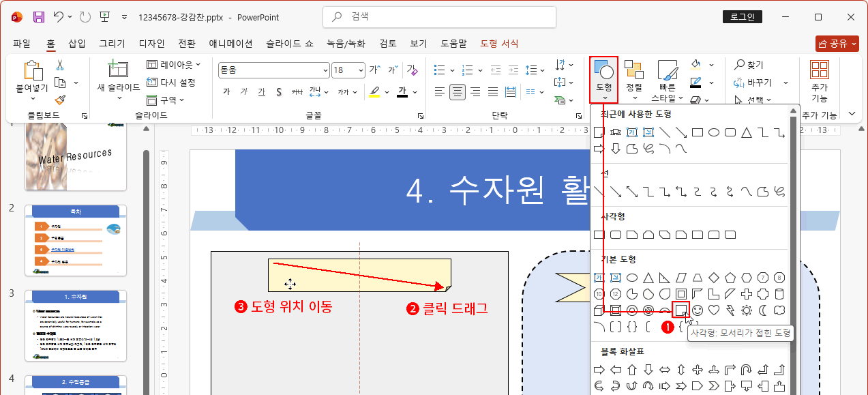Toggle bold formatting on selected text
The height and width of the screenshot is (395, 868).
[225, 91]
